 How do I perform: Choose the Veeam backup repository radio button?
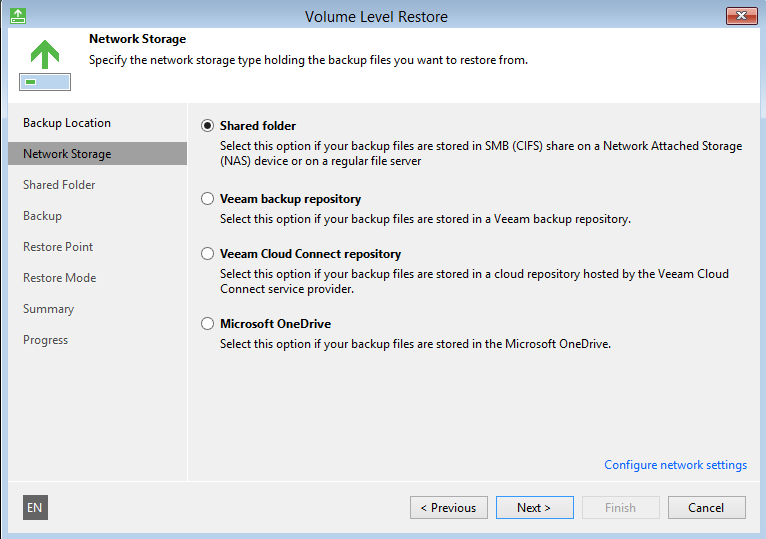click(x=208, y=198)
